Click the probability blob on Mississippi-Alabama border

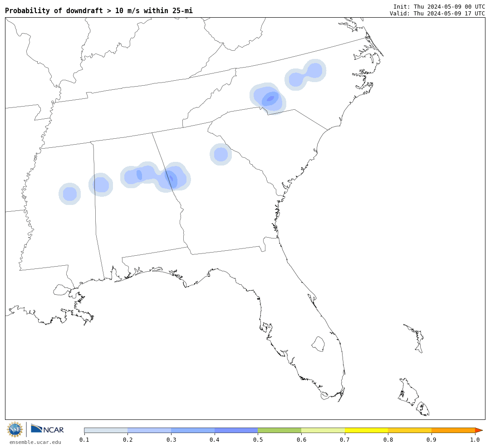(x=101, y=185)
